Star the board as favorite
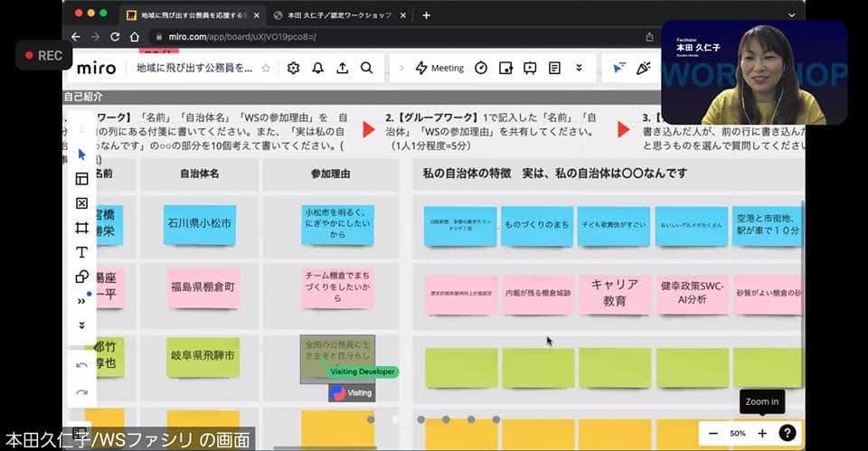 point(266,68)
